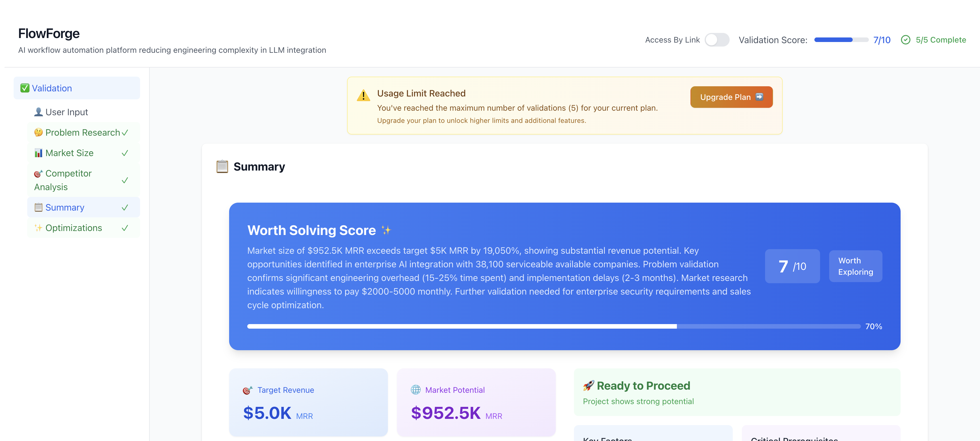Click the Market Potential globe icon

(x=415, y=390)
